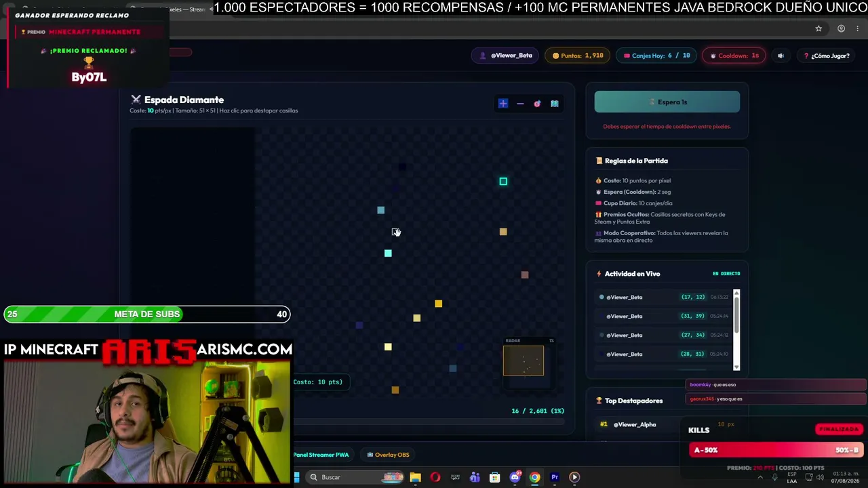868x488 pixels.
Task: Click the EN DIRECTO live label
Action: 726,274
